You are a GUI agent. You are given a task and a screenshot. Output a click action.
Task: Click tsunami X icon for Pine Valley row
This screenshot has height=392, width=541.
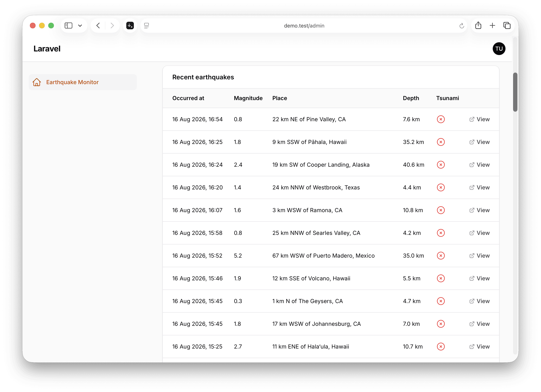pos(441,119)
